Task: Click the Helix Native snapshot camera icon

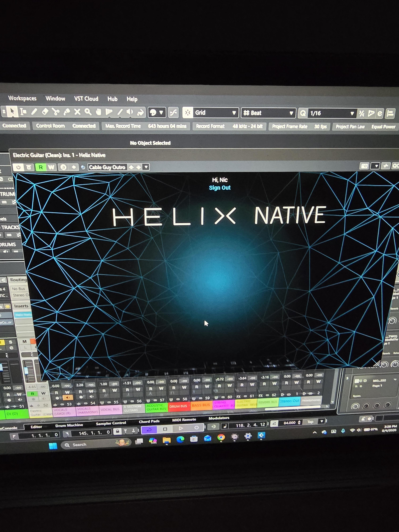Action: [x=364, y=166]
